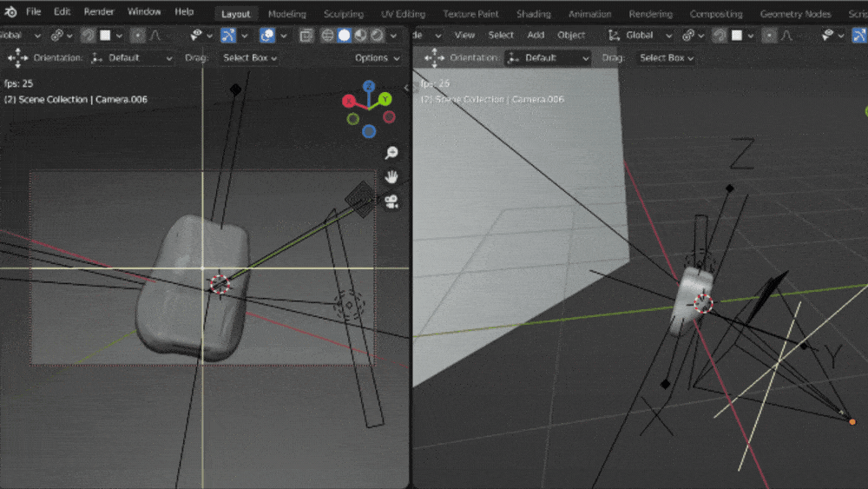Viewport: 868px width, 489px height.
Task: Open Add menu in right viewport
Action: pos(536,36)
